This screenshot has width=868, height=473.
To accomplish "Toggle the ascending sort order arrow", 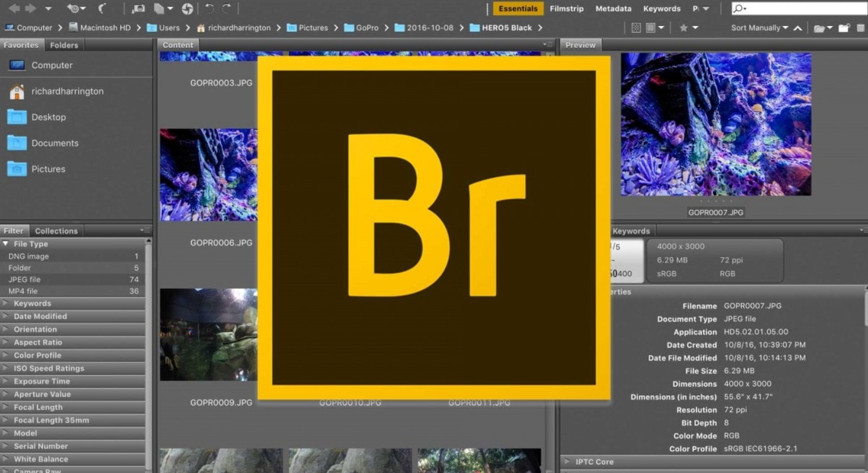I will (797, 28).
